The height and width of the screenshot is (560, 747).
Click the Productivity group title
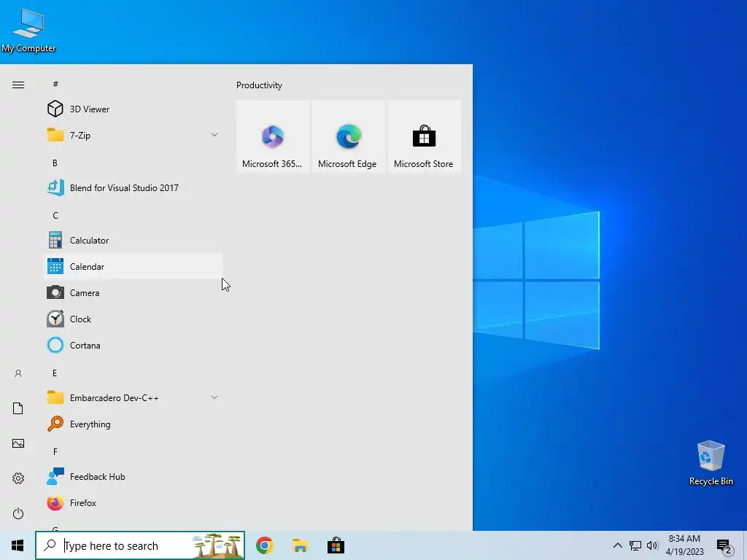pyautogui.click(x=259, y=85)
